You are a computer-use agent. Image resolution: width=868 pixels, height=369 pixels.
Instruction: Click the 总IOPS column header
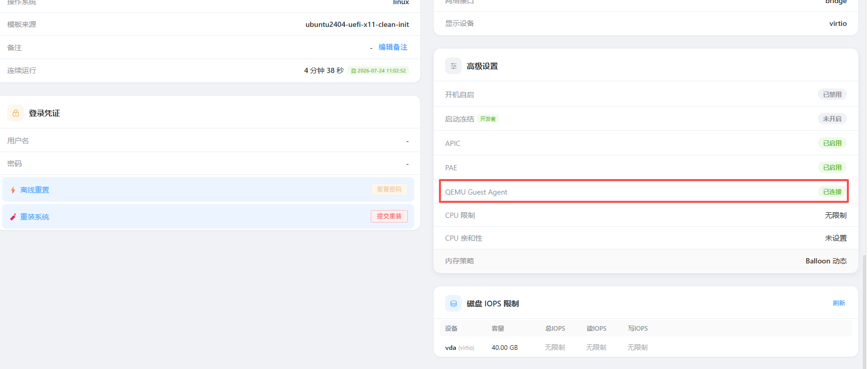pyautogui.click(x=555, y=329)
